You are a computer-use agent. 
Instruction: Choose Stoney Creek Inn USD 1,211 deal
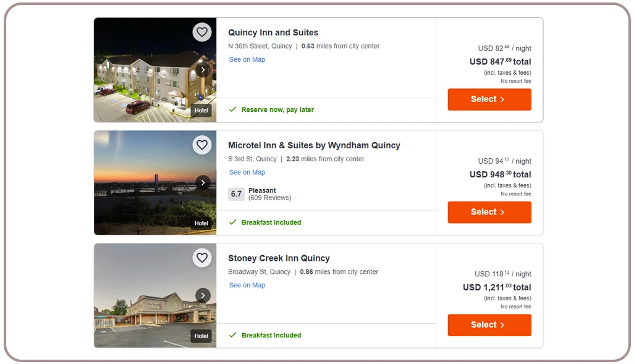tap(489, 325)
